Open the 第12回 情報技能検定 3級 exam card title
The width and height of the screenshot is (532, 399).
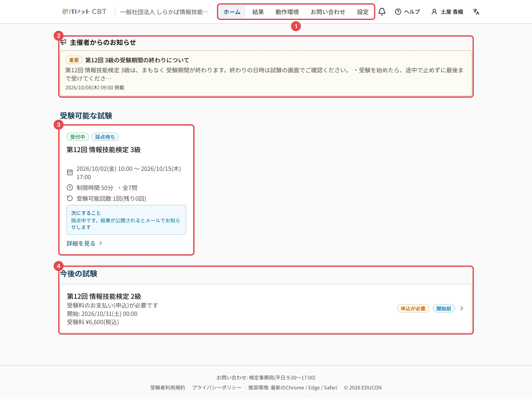pyautogui.click(x=103, y=150)
